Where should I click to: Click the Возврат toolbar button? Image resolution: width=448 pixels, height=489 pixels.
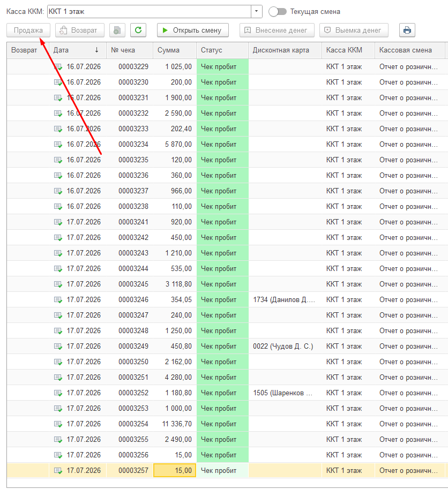[79, 30]
